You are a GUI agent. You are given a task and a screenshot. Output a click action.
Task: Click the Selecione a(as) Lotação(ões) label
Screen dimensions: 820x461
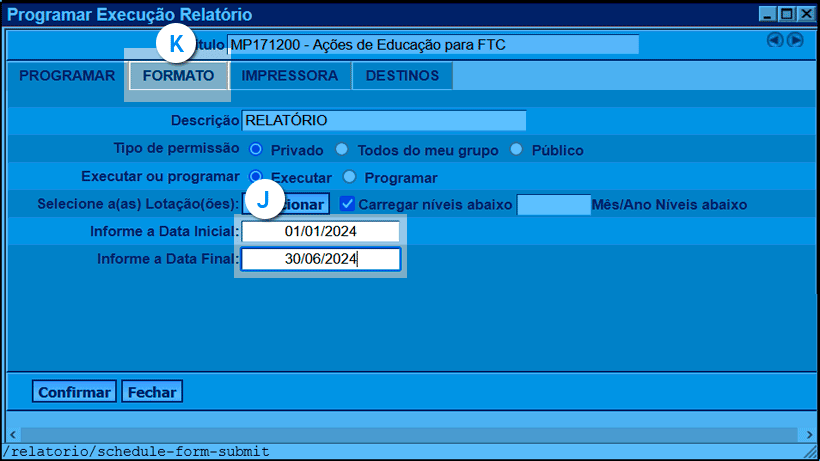click(x=138, y=204)
